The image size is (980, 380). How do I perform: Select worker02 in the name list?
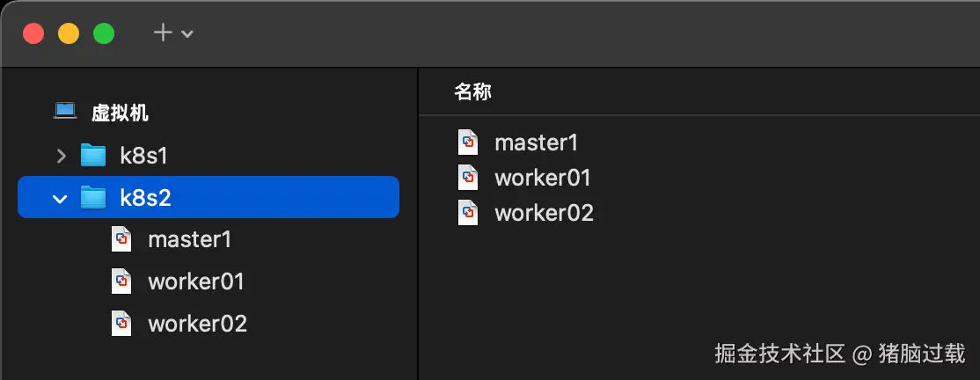[544, 213]
